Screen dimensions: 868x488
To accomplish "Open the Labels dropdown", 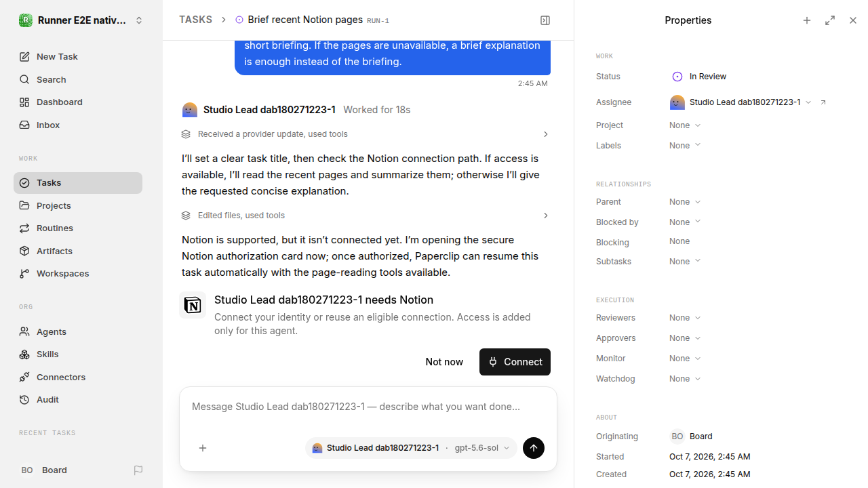I will 685,146.
